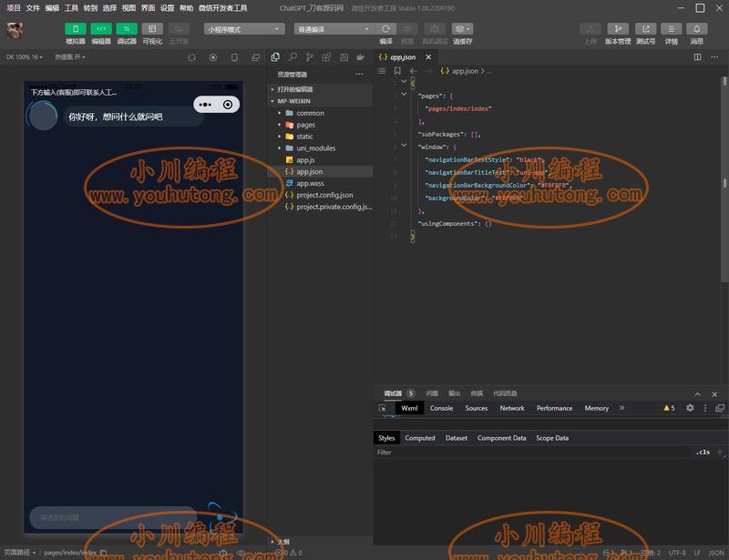The width and height of the screenshot is (729, 560).
Task: Collapse the debugger panel chevron
Action: click(697, 394)
